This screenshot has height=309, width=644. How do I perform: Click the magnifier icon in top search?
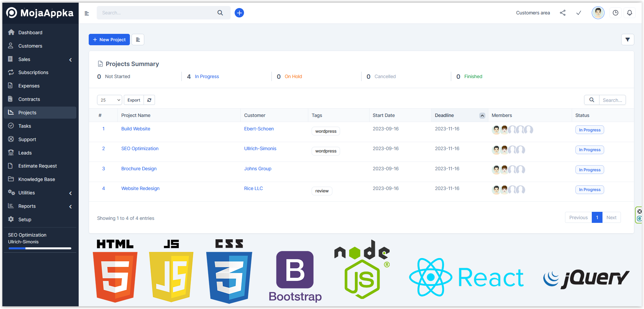click(x=220, y=13)
